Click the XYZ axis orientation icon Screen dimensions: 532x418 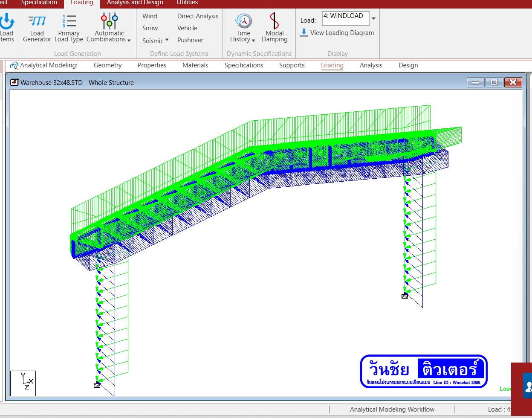point(23,383)
